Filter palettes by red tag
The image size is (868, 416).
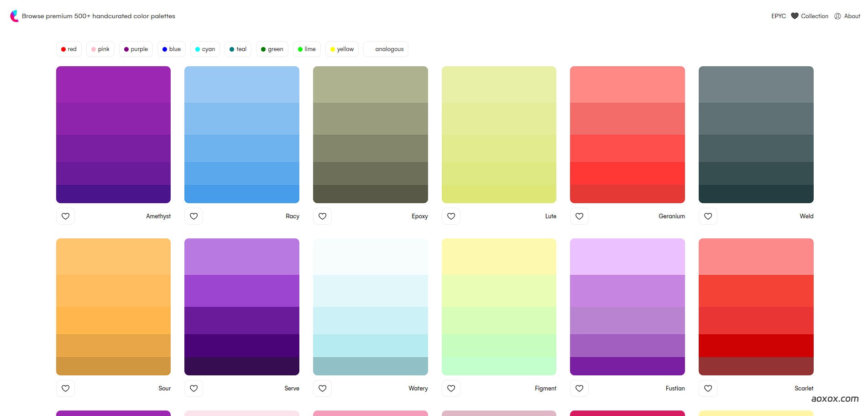[x=69, y=49]
